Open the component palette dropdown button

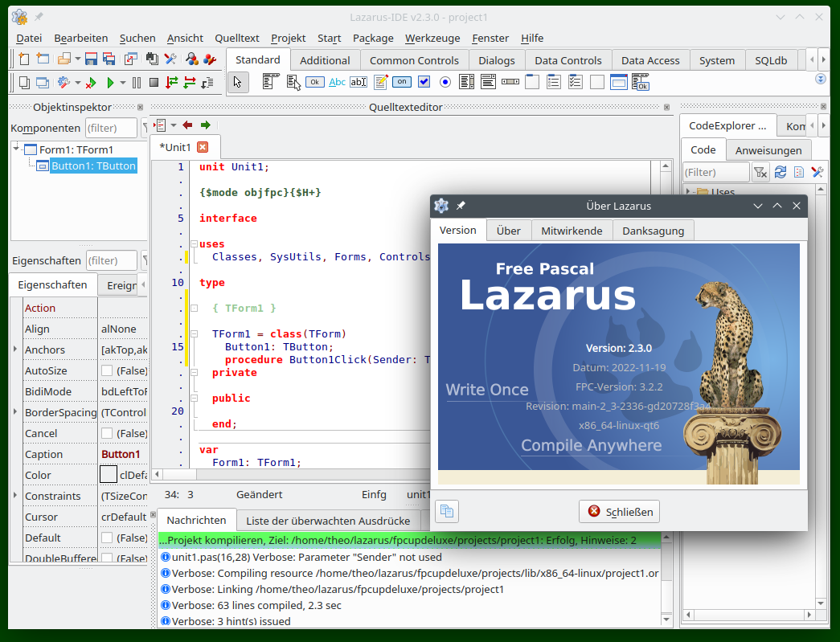[820, 80]
